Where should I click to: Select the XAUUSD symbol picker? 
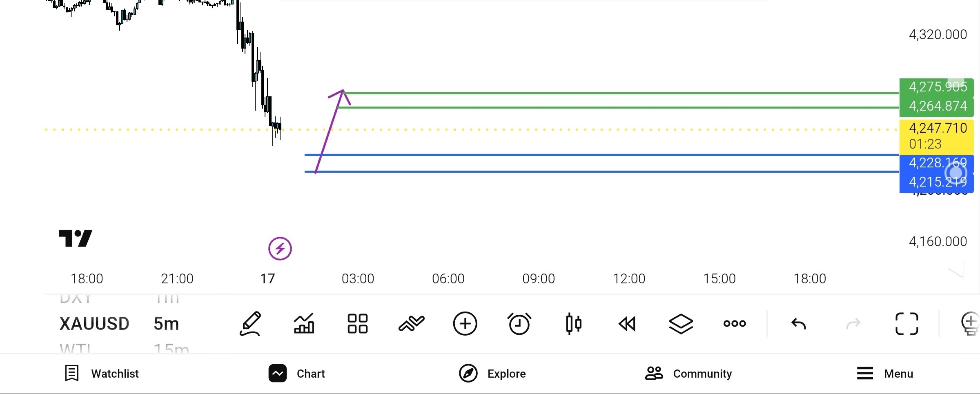click(94, 324)
